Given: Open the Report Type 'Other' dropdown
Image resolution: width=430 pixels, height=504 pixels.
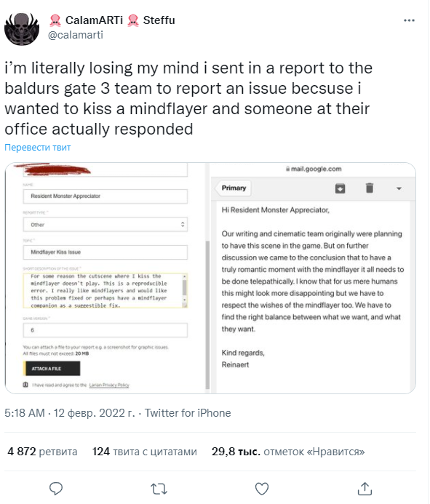Looking at the screenshot, I should point(105,224).
